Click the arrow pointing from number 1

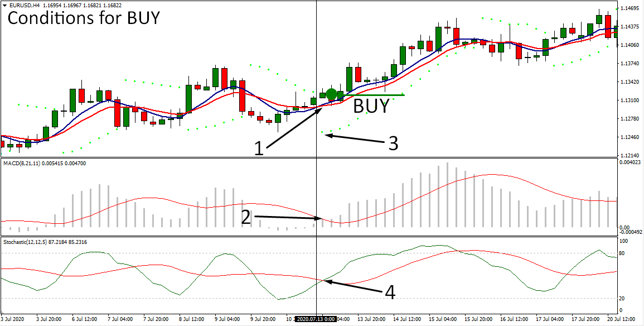tap(294, 128)
